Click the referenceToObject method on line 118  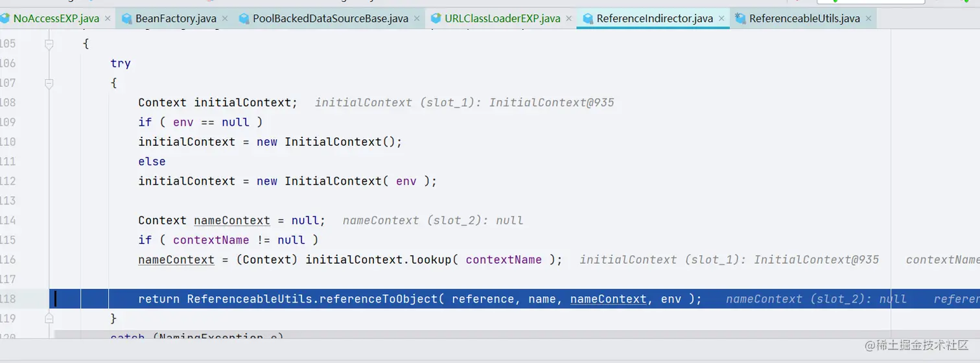click(379, 299)
